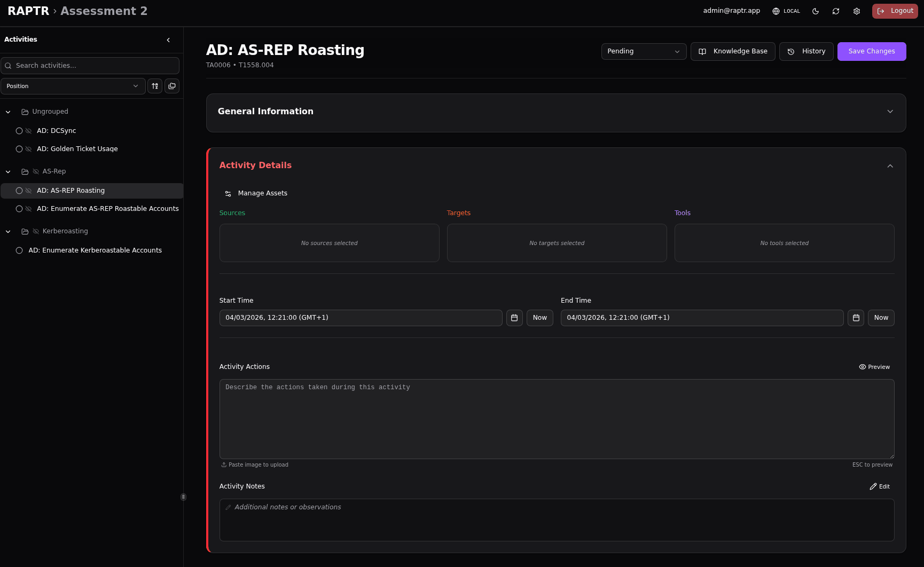Select AD: Enumerate AS-REP Roastable Accounts

point(107,209)
